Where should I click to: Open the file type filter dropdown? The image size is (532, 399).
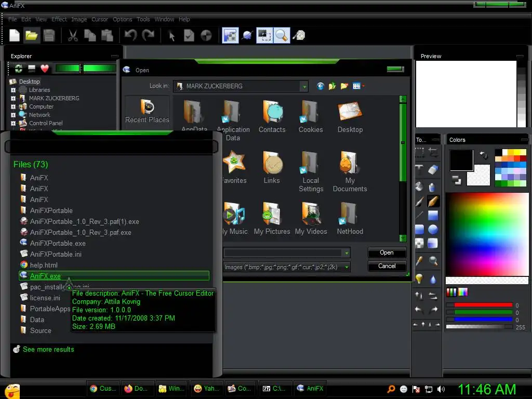[x=347, y=267]
